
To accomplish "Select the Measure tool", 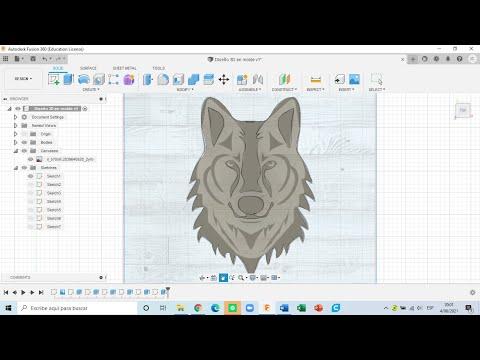I will [x=315, y=79].
